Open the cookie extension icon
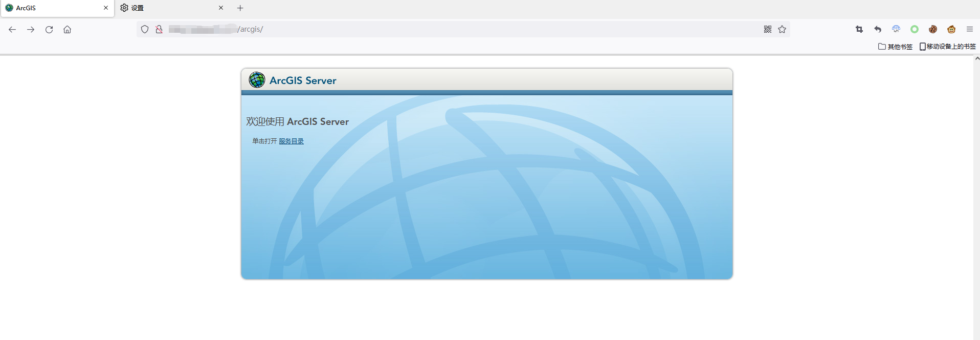This screenshot has width=980, height=340. 933,30
